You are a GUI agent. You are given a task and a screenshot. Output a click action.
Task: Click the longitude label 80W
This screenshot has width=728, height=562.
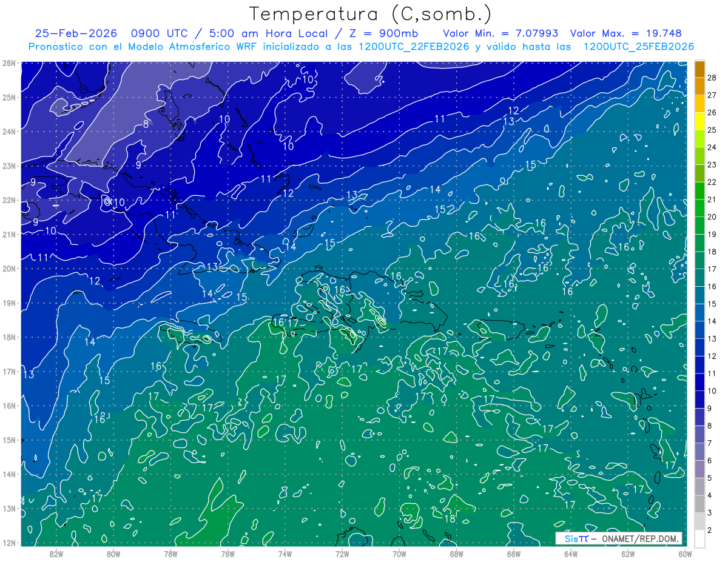coord(113,554)
